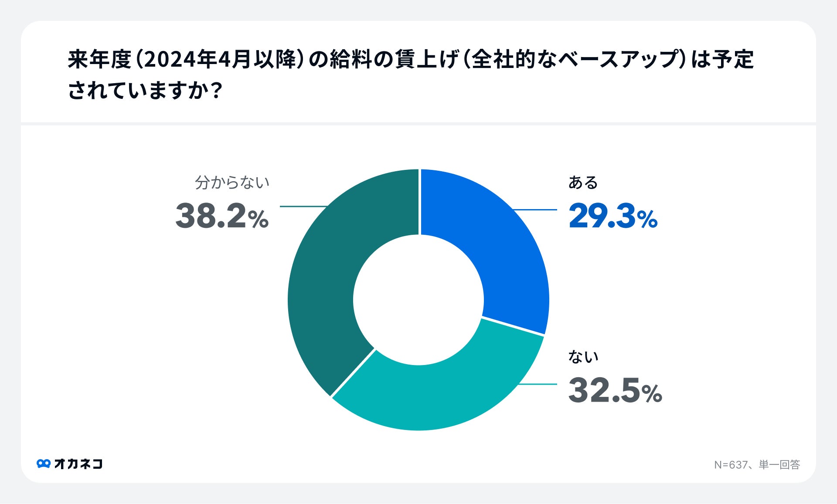Click the white center of the donut chart
The image size is (837, 504).
click(418, 300)
